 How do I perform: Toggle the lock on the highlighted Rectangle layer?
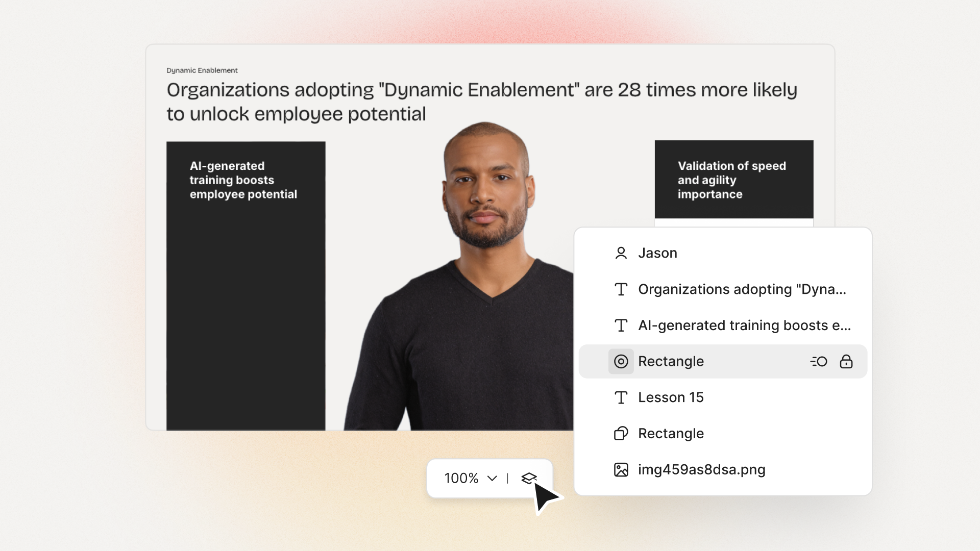coord(846,362)
